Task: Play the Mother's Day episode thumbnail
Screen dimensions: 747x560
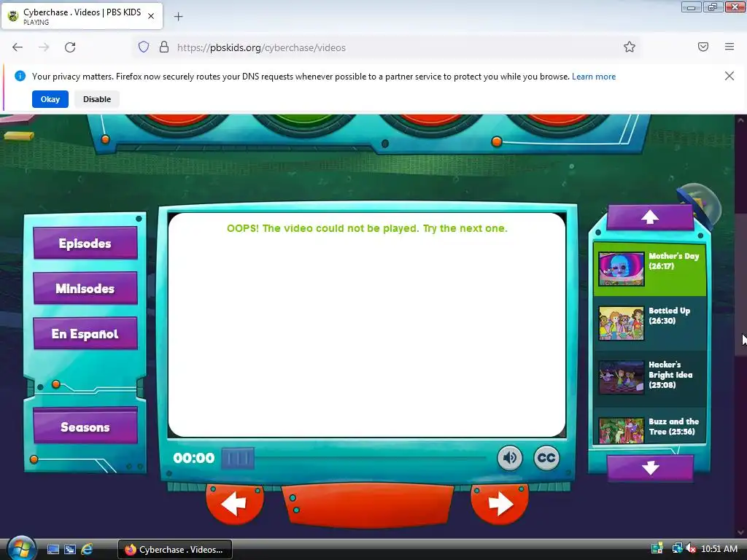Action: 622,269
